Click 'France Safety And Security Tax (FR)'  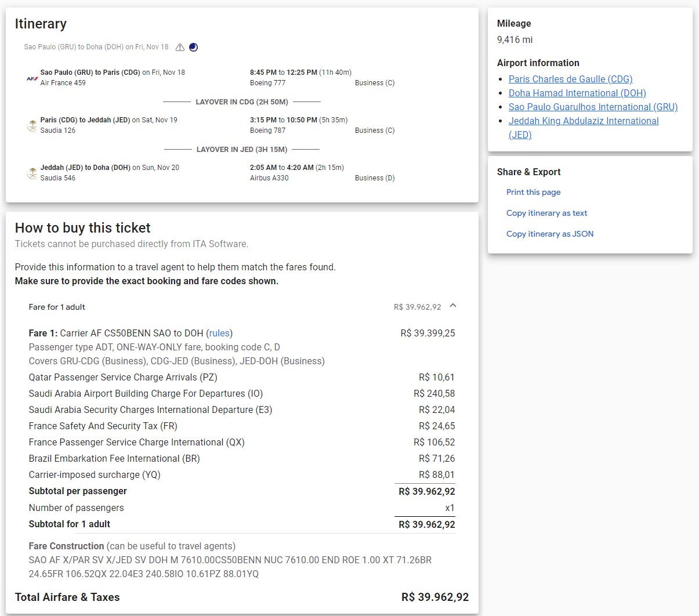tap(103, 426)
